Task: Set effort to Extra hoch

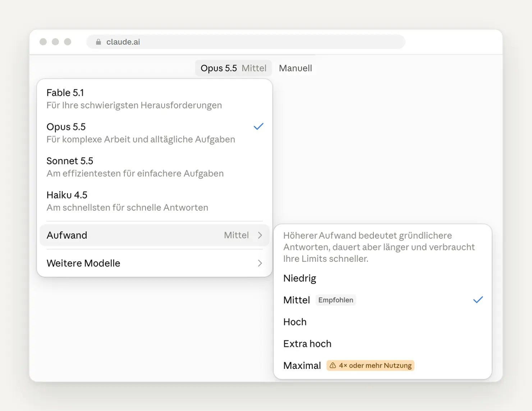Action: [x=382, y=344]
